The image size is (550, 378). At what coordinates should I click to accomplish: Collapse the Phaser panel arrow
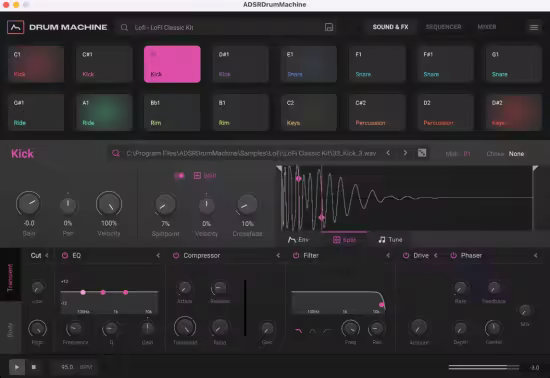pos(536,255)
